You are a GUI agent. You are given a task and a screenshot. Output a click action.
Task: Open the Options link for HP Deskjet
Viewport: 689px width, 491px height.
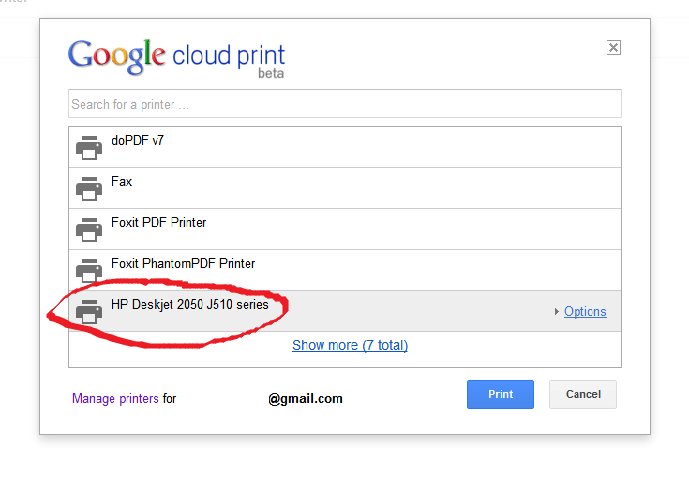pyautogui.click(x=585, y=312)
